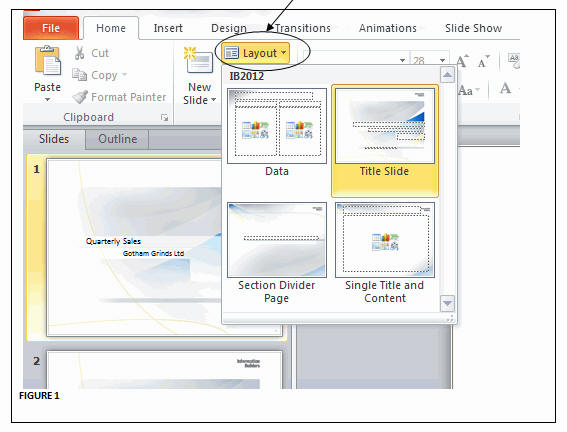Select the Format Painter brush icon
This screenshot has height=432, width=567.
click(x=80, y=97)
